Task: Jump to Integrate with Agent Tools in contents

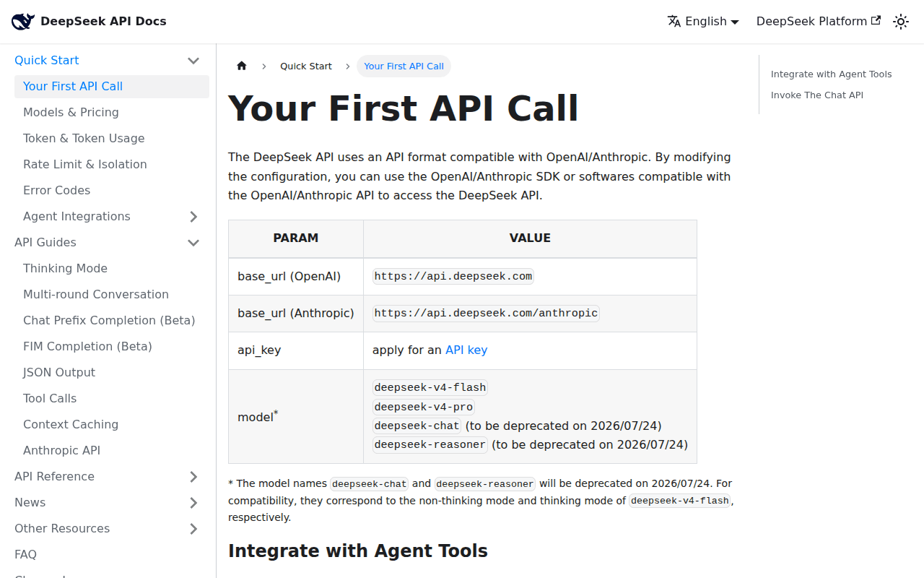Action: (x=832, y=74)
